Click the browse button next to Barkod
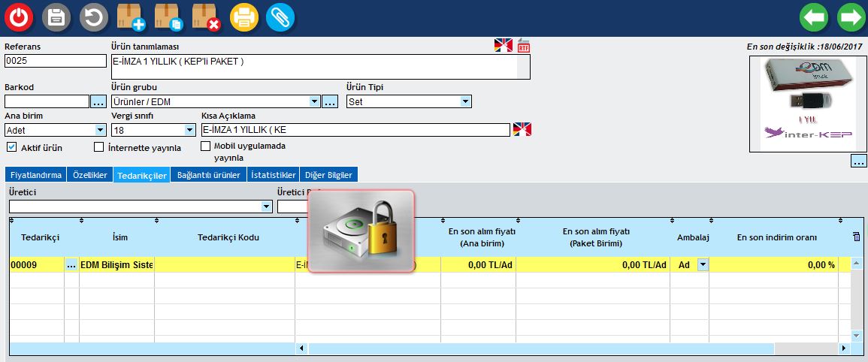Viewport: 868px width, 362px height. (x=99, y=101)
